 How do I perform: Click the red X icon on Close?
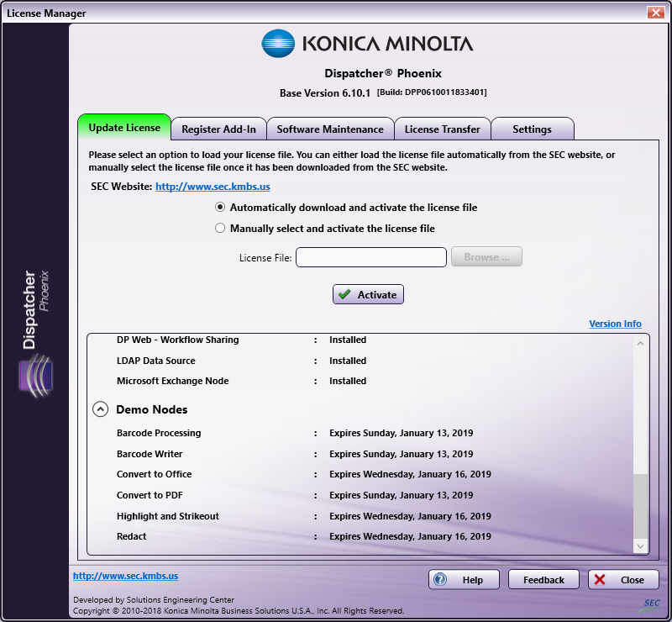click(600, 579)
